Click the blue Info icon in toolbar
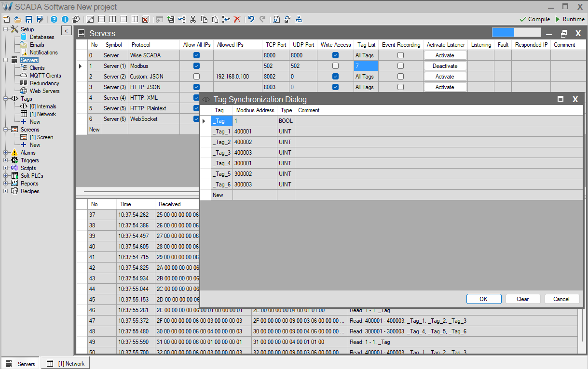This screenshot has width=588, height=369. (x=65, y=19)
